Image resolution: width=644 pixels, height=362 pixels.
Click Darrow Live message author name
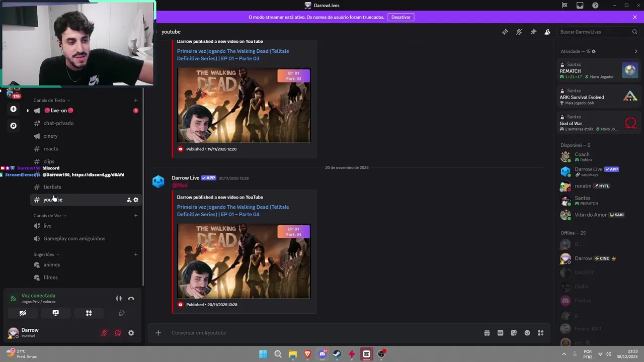[x=186, y=178]
